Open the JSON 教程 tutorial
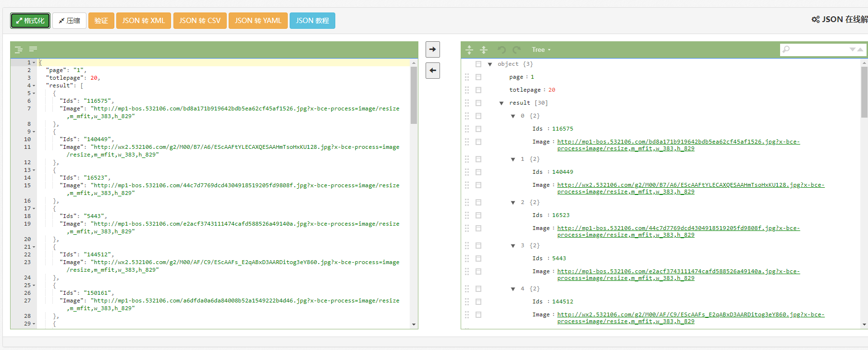This screenshot has height=350, width=868. pyautogui.click(x=312, y=21)
